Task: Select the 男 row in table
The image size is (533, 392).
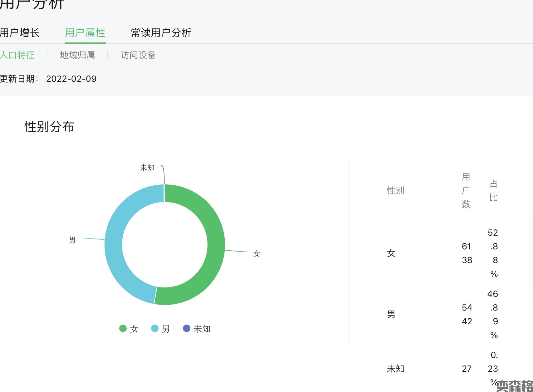Action: [x=391, y=314]
